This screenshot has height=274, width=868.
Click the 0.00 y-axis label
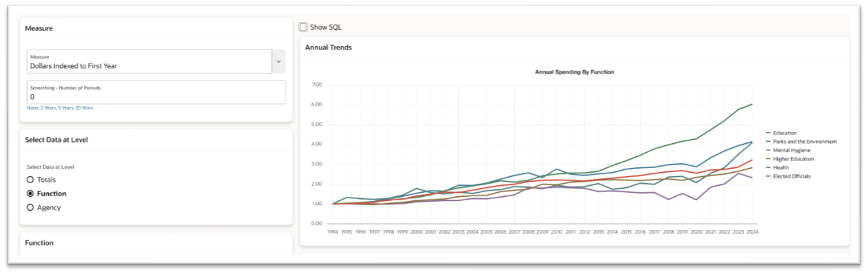point(317,224)
